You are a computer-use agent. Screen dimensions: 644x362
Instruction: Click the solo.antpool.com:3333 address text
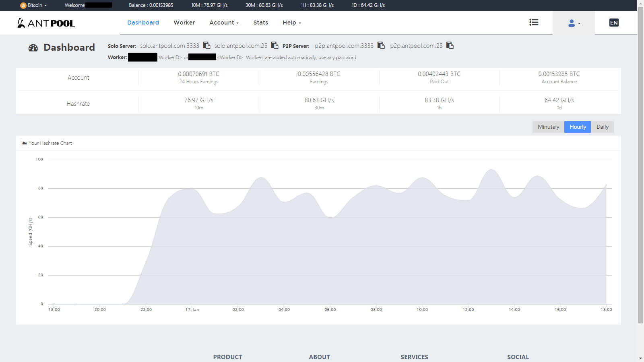(x=169, y=46)
